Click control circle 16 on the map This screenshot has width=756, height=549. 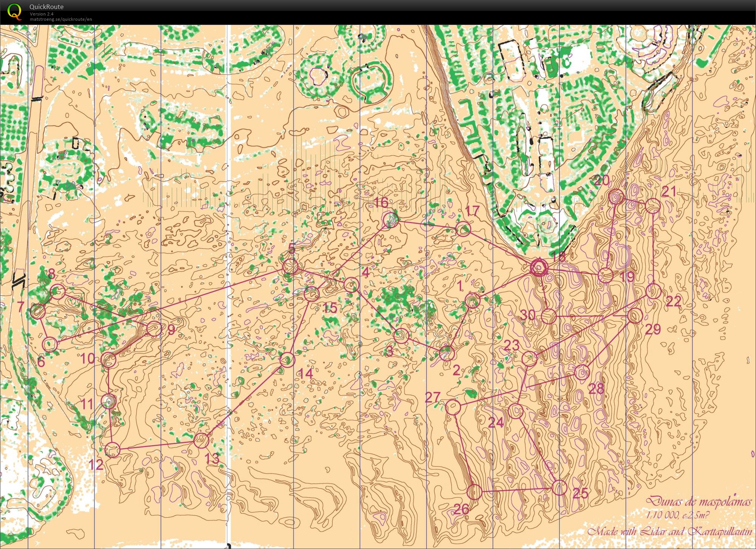390,220
